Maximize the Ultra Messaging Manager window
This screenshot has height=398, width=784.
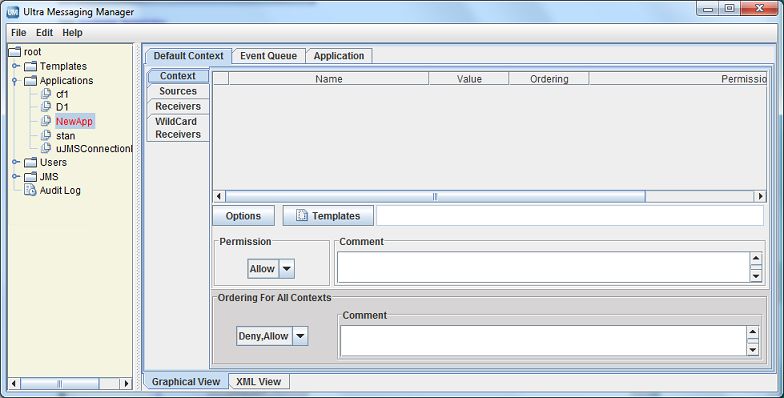coord(730,8)
